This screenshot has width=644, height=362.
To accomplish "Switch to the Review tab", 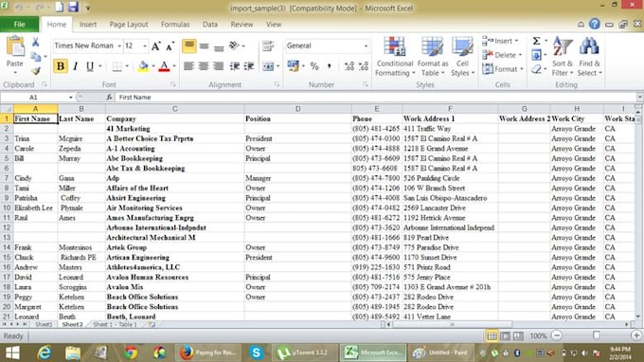I will click(241, 25).
